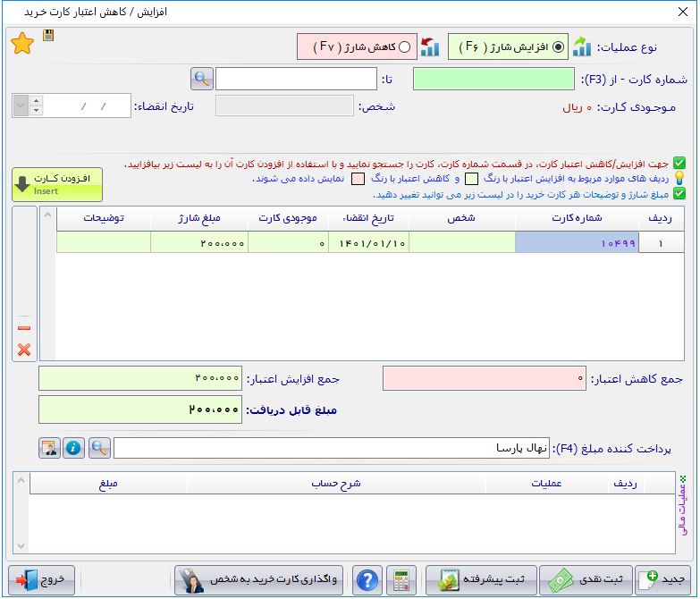Open card number search magnifier
Viewport: 700px width, 599px height.
(x=202, y=79)
